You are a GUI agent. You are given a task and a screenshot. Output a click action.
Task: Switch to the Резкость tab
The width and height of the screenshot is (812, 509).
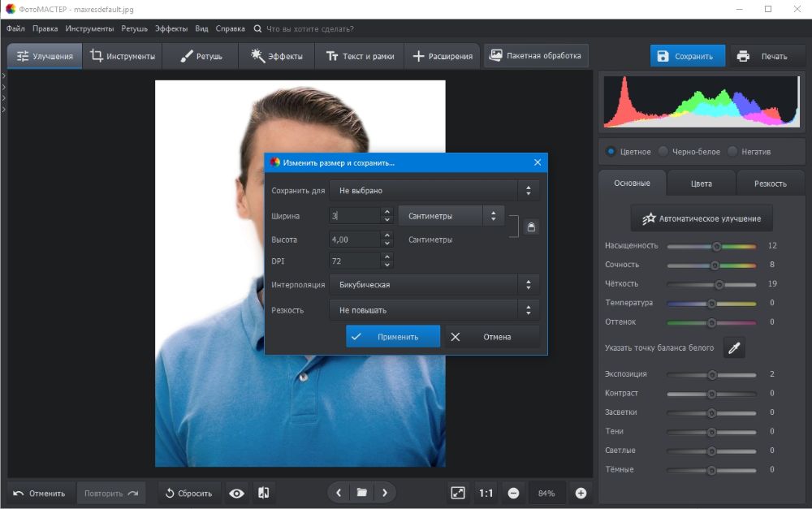(x=770, y=183)
